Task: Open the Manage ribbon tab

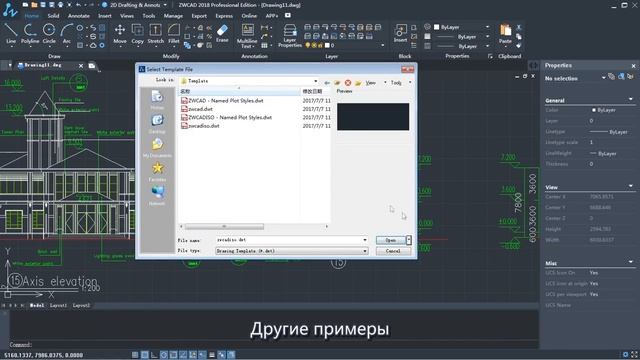Action: [x=173, y=16]
